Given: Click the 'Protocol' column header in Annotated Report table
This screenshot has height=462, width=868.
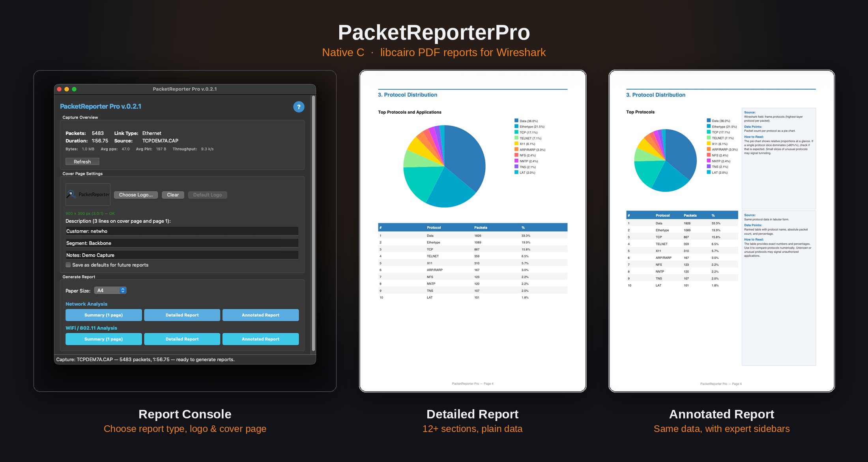Looking at the screenshot, I should coord(662,216).
